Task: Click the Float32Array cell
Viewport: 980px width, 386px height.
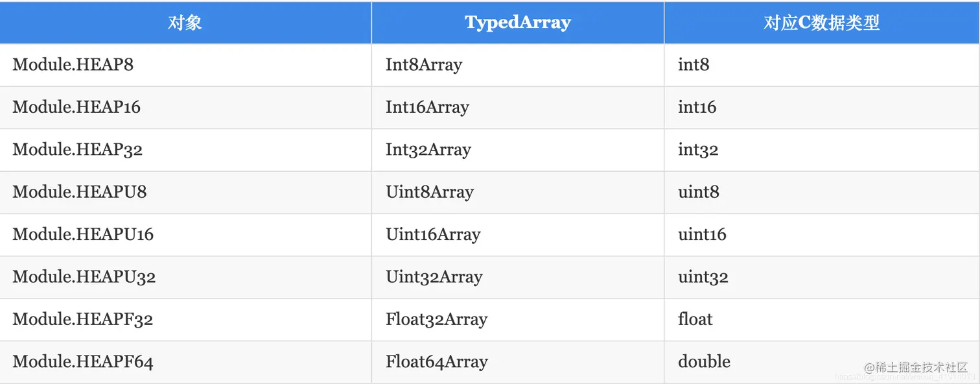Action: pos(436,319)
